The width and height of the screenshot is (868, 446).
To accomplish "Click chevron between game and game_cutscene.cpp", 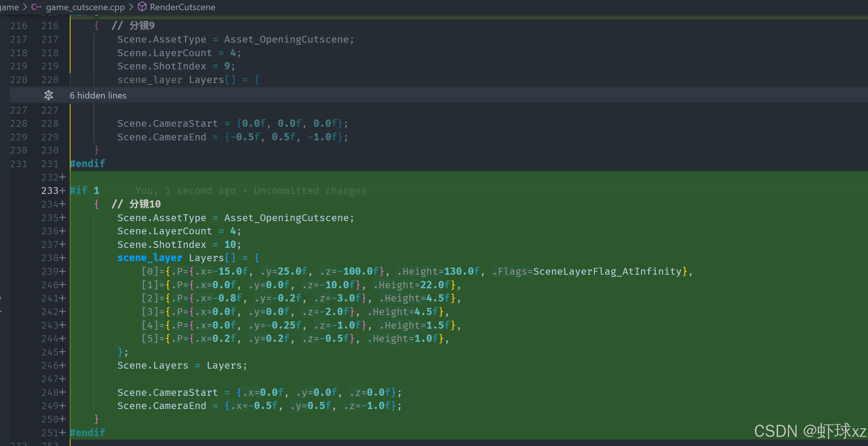I will tap(25, 7).
